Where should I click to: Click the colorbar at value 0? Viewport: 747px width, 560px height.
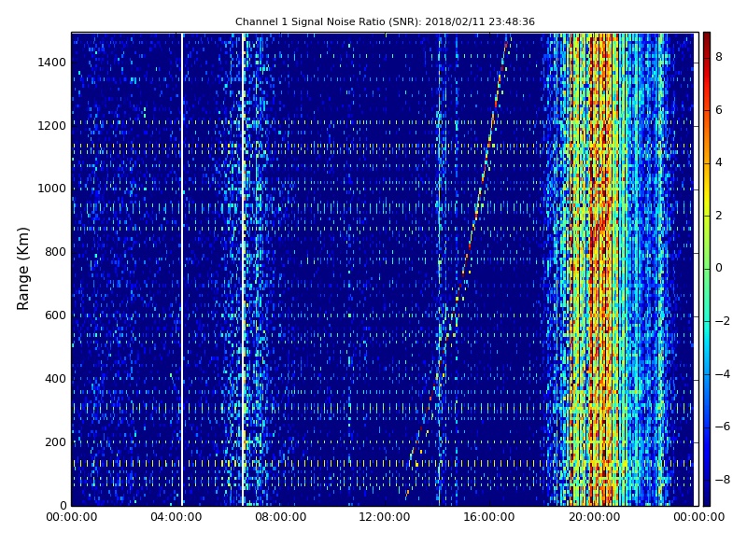[x=707, y=269]
